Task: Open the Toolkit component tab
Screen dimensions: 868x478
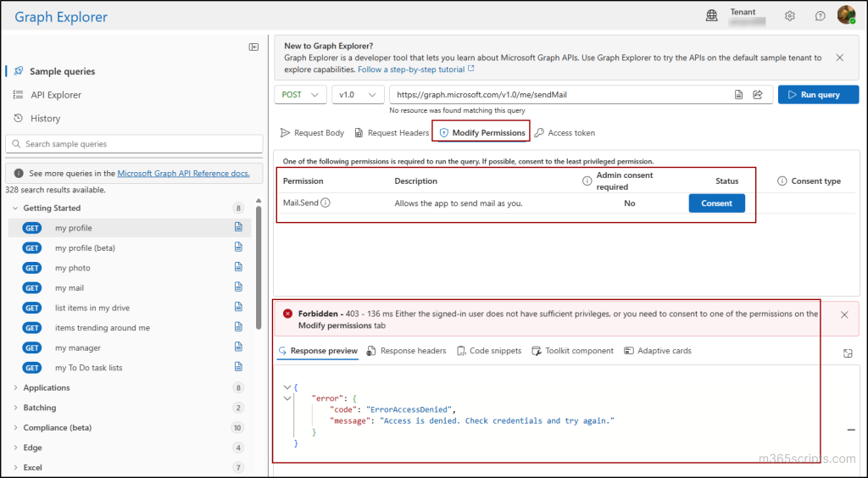Action: click(x=572, y=351)
